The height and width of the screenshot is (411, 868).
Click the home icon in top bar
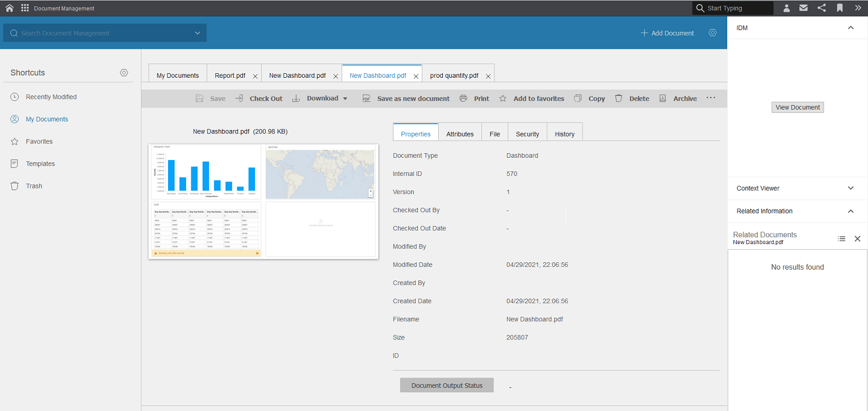[x=9, y=8]
